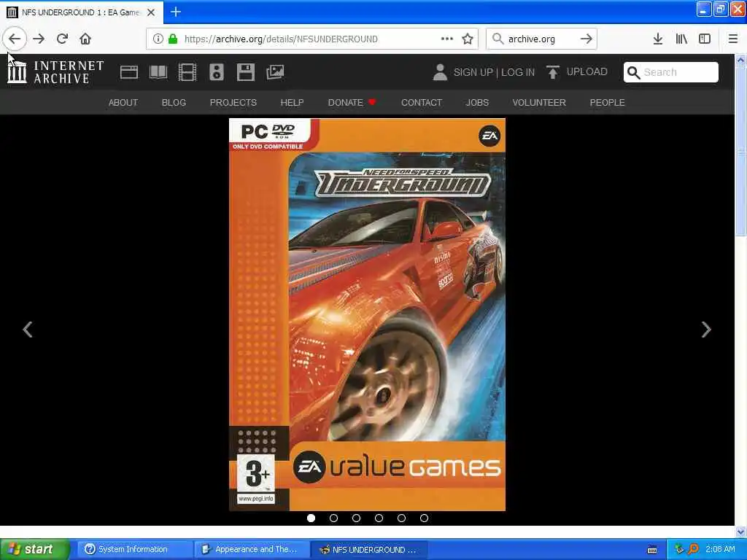Screen dimensions: 747x560
Task: Reload the current page
Action: click(x=62, y=39)
